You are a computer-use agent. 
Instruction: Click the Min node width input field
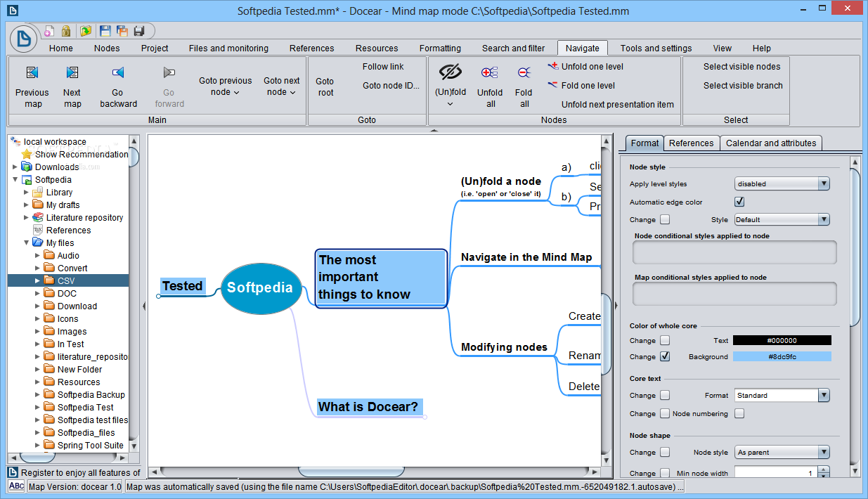pyautogui.click(x=777, y=474)
